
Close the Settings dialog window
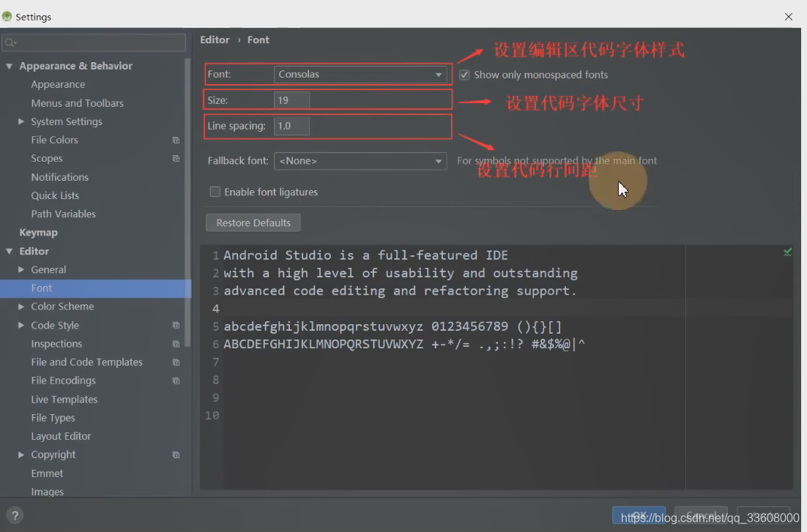(x=789, y=16)
